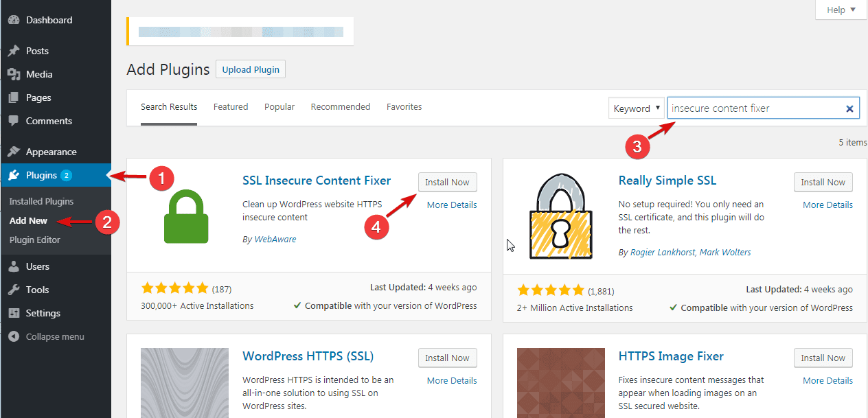Click the Tools wrench icon
This screenshot has height=418, width=868.
pyautogui.click(x=14, y=290)
